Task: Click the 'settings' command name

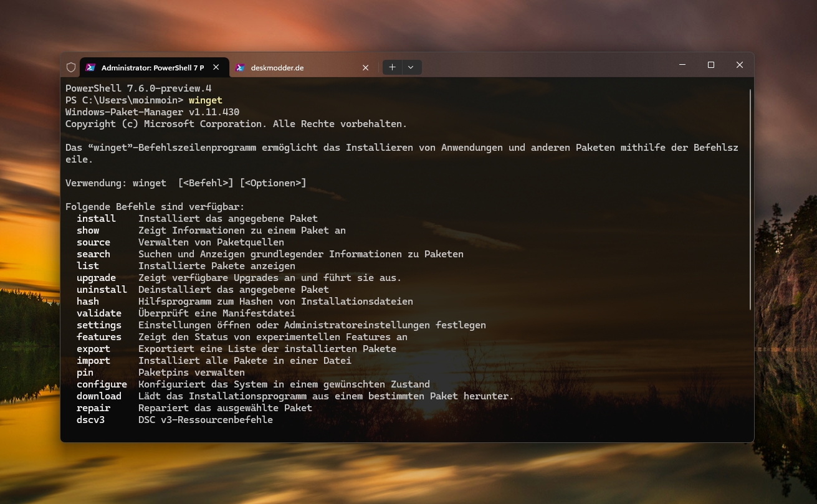Action: [x=99, y=325]
